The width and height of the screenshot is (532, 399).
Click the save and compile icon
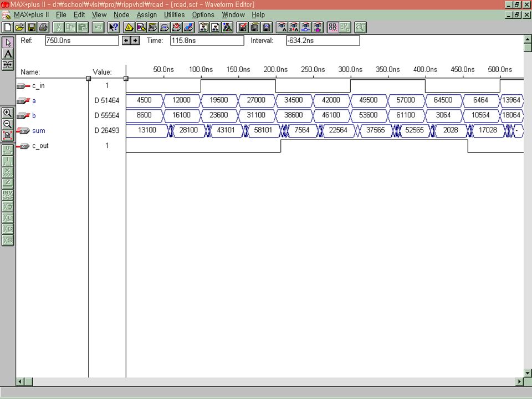[255, 27]
